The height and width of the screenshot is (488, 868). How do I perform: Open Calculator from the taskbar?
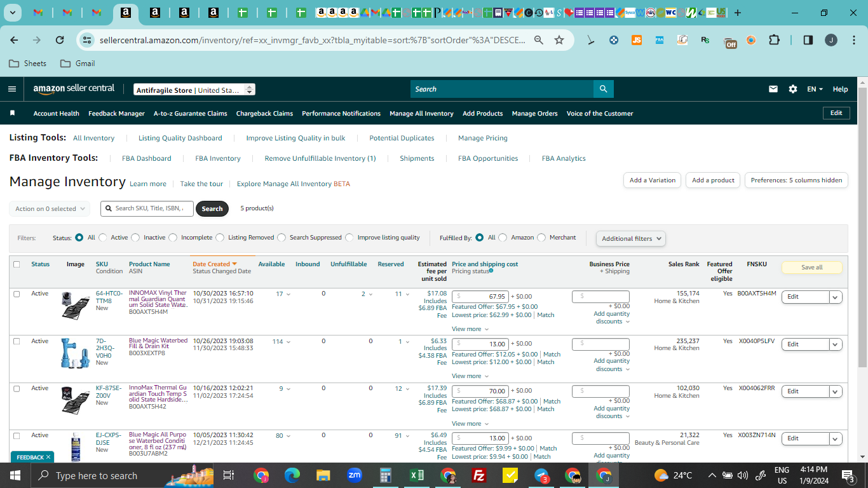click(x=386, y=475)
